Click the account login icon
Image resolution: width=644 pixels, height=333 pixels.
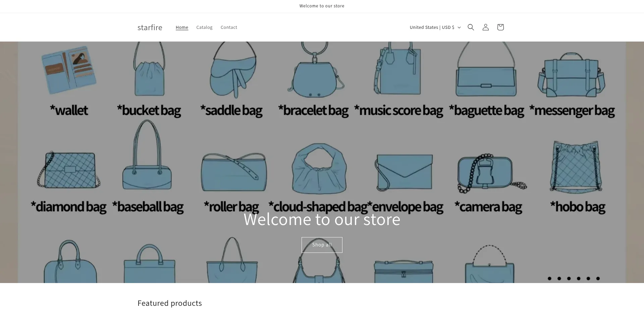coord(485,27)
